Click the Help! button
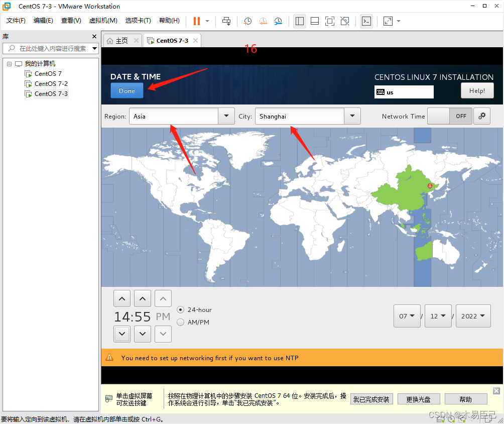Screen dimensions: 504x424 point(477,91)
